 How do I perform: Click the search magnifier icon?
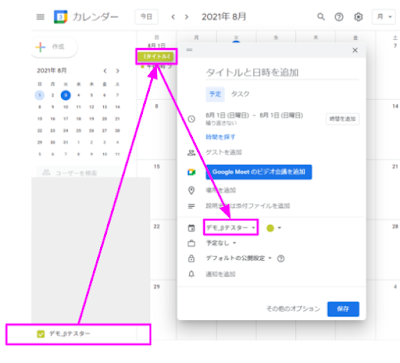tap(321, 17)
